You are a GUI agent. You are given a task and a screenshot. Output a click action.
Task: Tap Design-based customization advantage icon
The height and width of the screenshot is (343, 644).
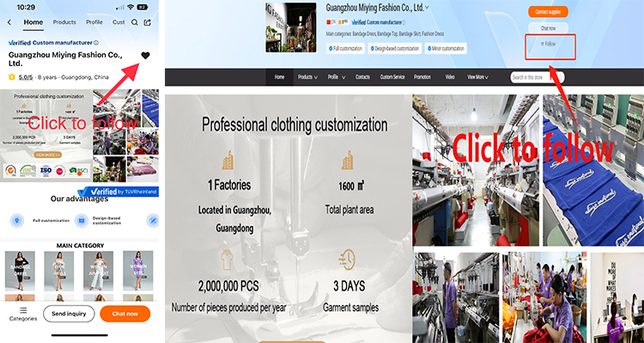click(82, 220)
